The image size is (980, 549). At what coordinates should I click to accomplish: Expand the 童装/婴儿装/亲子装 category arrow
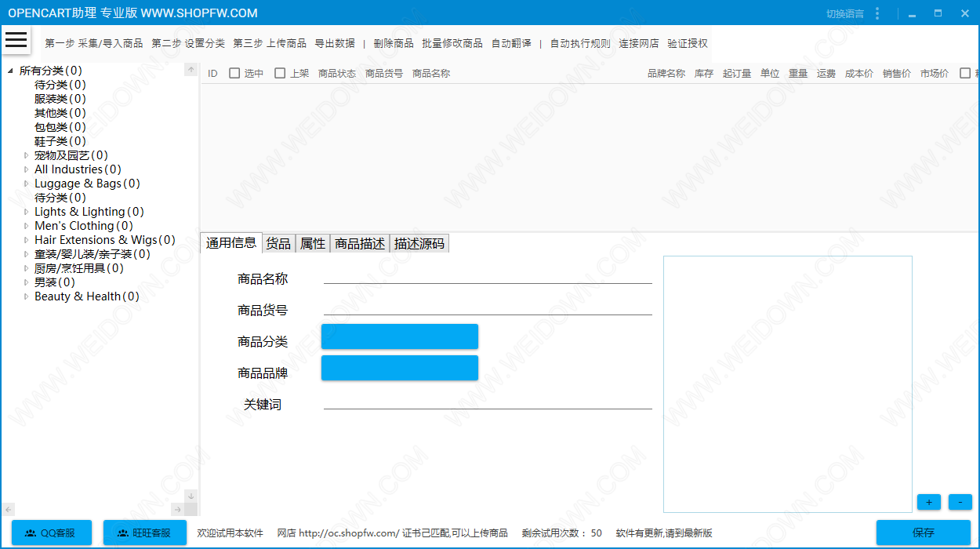point(26,254)
